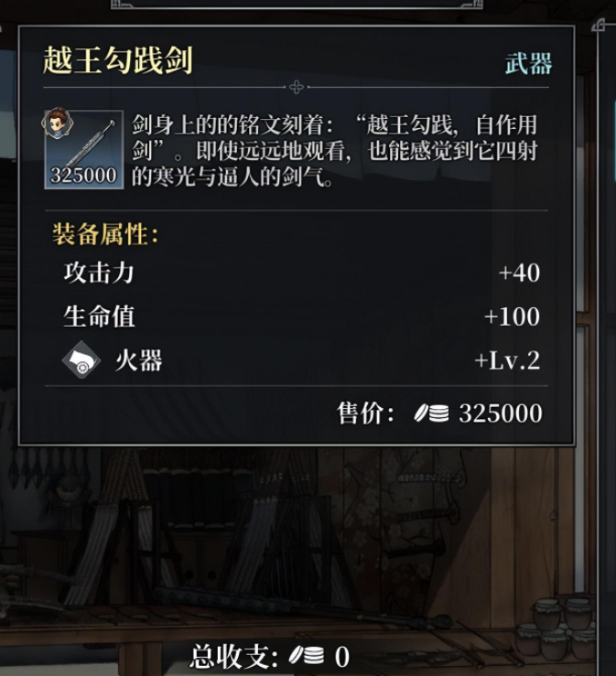Image resolution: width=616 pixels, height=676 pixels.
Task: Click the 武器 category label
Action: click(x=528, y=64)
